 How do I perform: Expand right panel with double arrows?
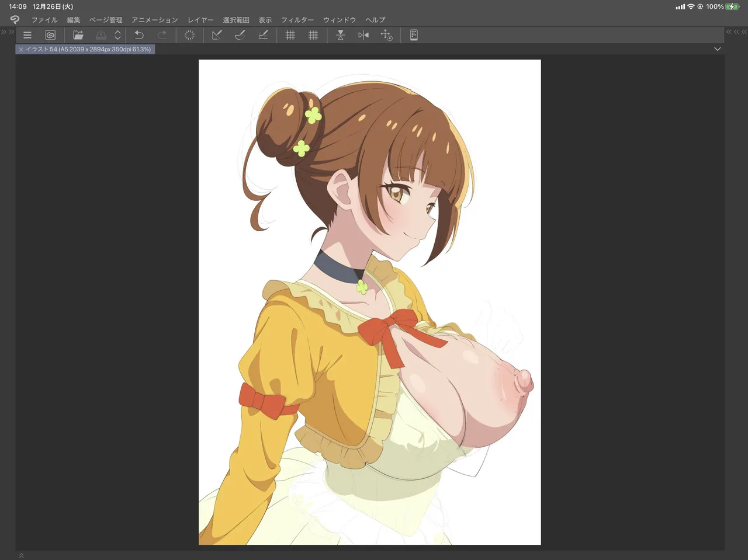(736, 32)
